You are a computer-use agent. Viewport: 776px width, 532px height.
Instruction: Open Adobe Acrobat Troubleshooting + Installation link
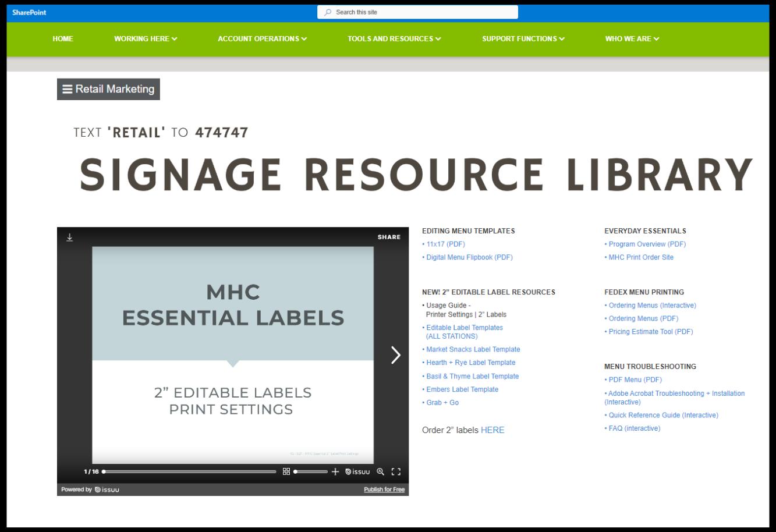[x=675, y=398]
